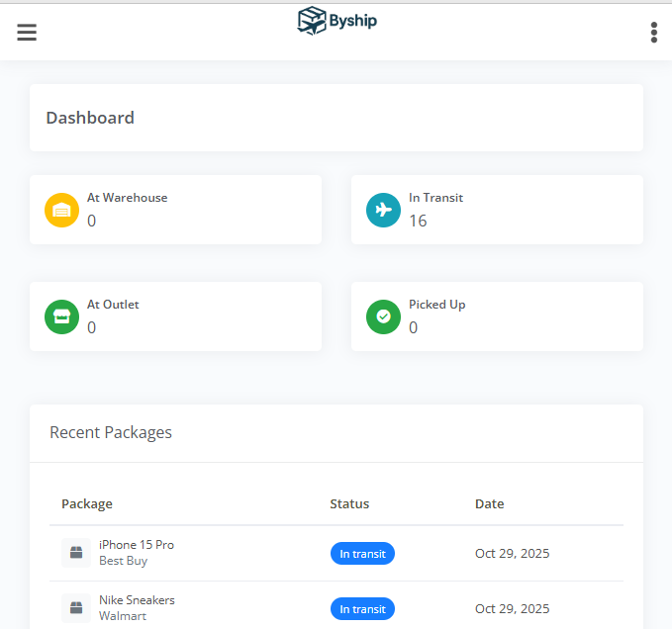Viewport: 672px width, 629px height.
Task: Click the Nike Sneakers package name
Action: (x=137, y=600)
